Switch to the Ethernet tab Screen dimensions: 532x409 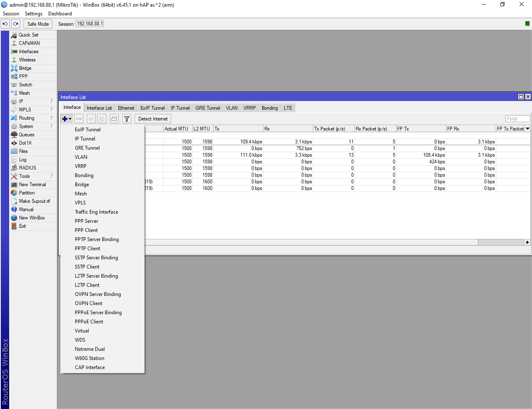pyautogui.click(x=126, y=108)
